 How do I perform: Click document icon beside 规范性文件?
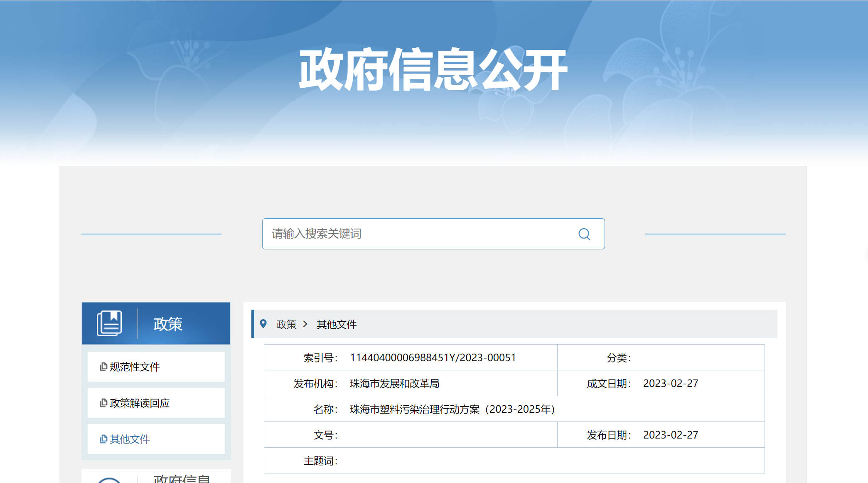[103, 367]
